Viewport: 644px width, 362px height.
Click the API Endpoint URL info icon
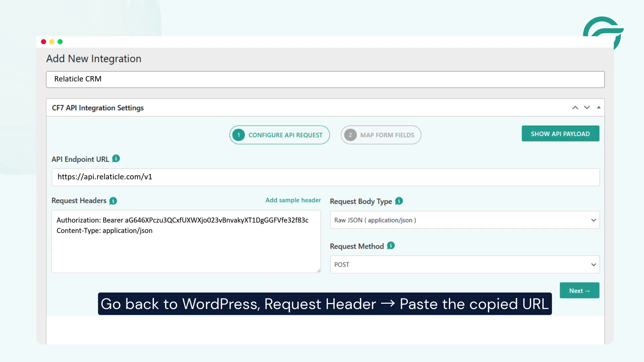[116, 159]
